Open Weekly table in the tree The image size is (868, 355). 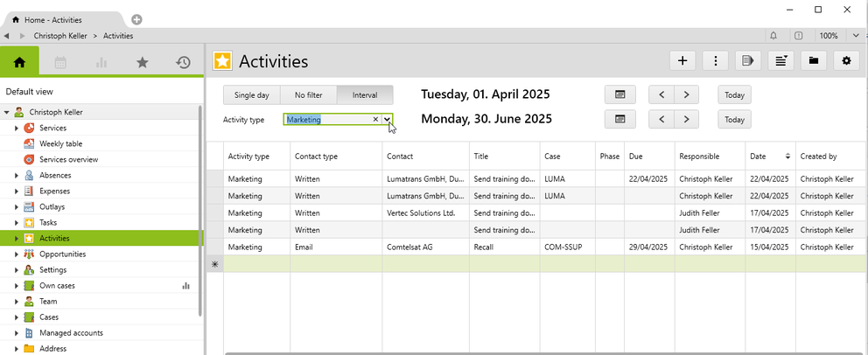coord(61,143)
